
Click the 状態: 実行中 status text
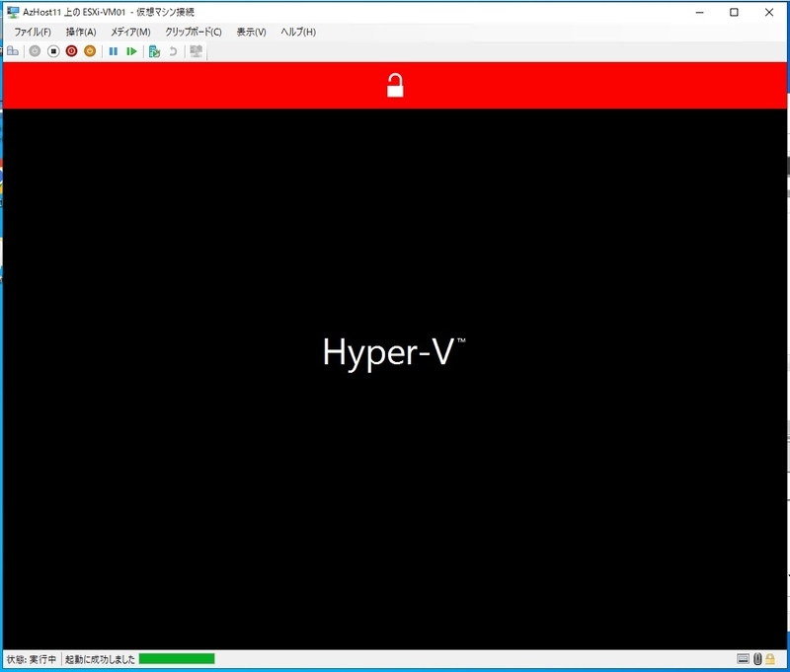pos(32,659)
